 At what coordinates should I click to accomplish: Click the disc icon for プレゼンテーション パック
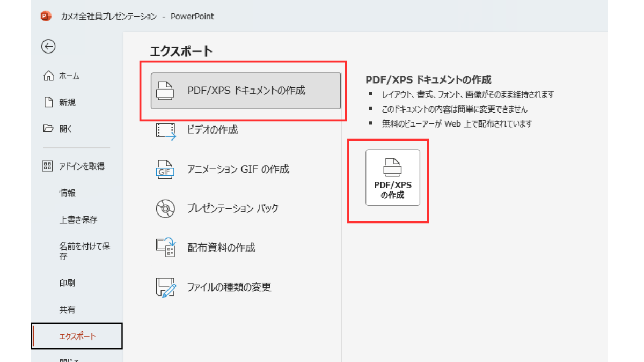pos(165,208)
